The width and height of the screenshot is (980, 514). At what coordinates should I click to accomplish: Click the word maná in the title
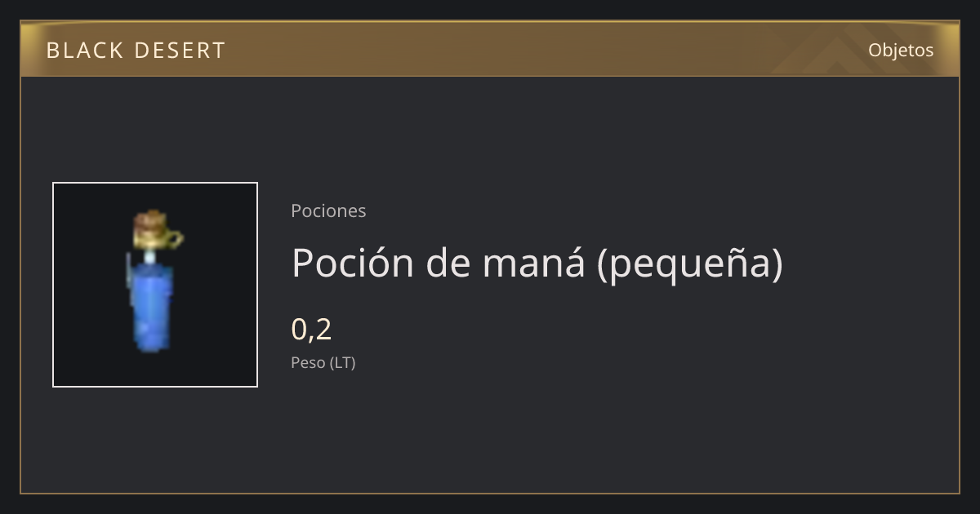click(x=533, y=264)
